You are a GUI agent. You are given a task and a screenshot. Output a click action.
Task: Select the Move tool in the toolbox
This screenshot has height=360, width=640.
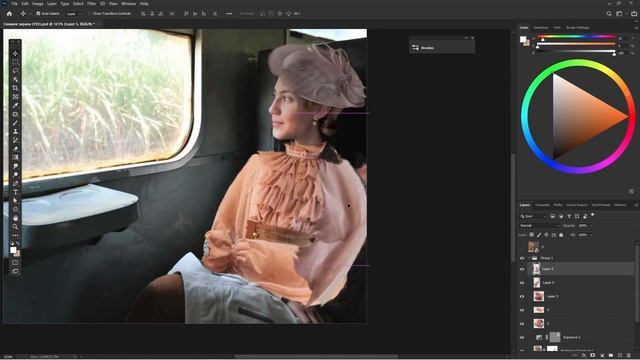pyautogui.click(x=15, y=53)
